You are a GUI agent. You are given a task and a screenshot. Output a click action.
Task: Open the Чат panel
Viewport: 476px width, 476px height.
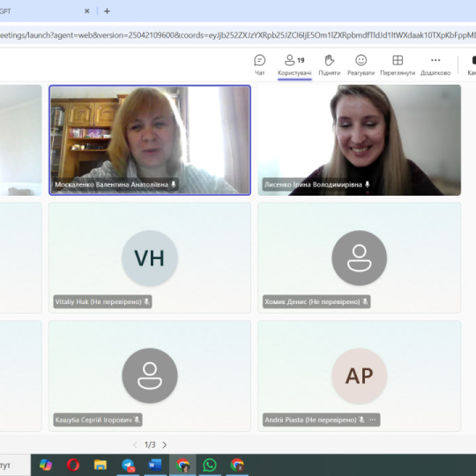pos(259,64)
